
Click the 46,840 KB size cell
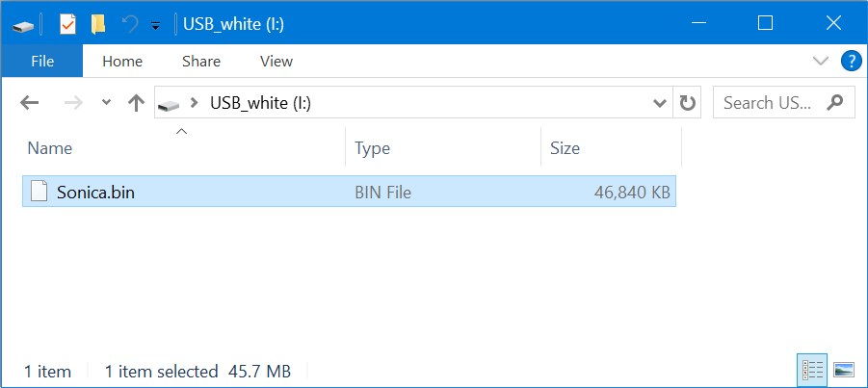tap(632, 192)
